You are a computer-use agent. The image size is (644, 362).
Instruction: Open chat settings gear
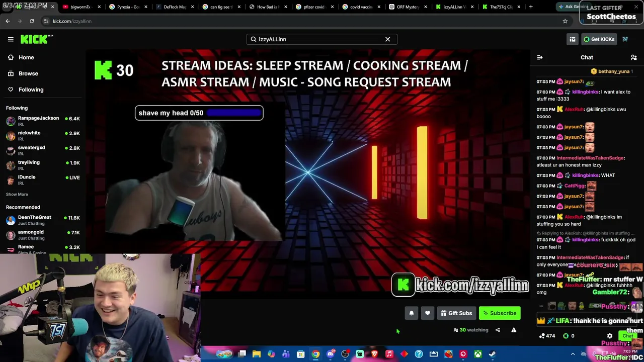coord(610,336)
